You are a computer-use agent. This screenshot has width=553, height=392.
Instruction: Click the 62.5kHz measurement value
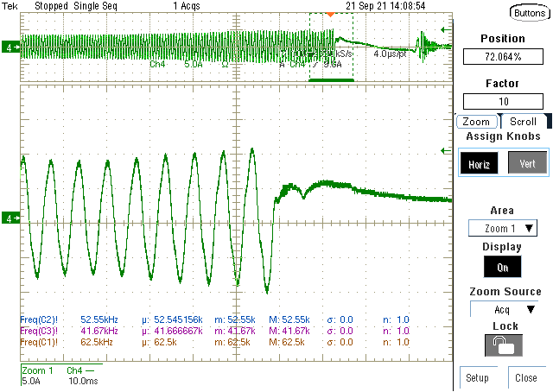click(x=97, y=342)
